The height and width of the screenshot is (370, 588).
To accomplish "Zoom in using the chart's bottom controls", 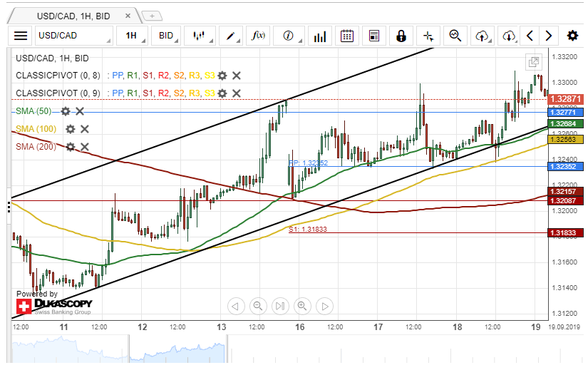I will [x=302, y=307].
